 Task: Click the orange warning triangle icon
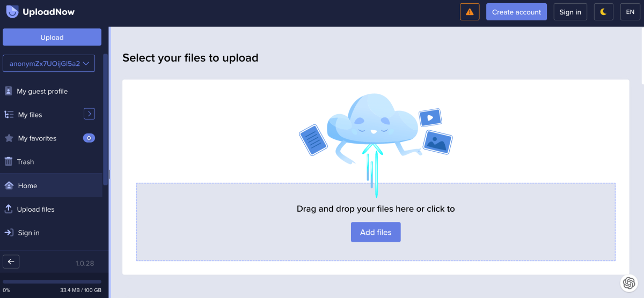[470, 12]
